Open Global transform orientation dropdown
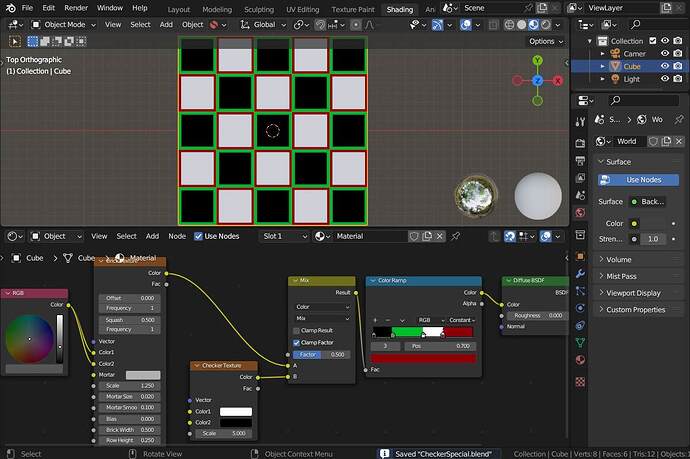 coord(263,25)
